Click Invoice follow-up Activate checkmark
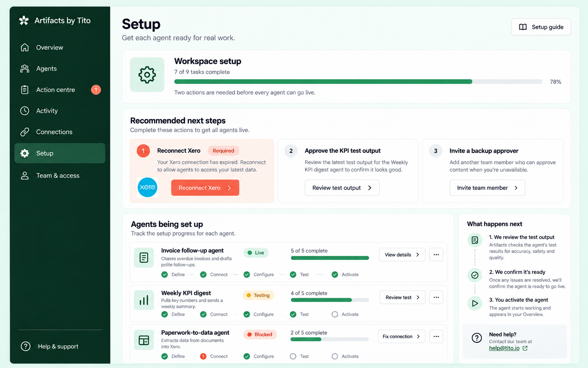Image resolution: width=588 pixels, height=368 pixels. click(x=335, y=275)
